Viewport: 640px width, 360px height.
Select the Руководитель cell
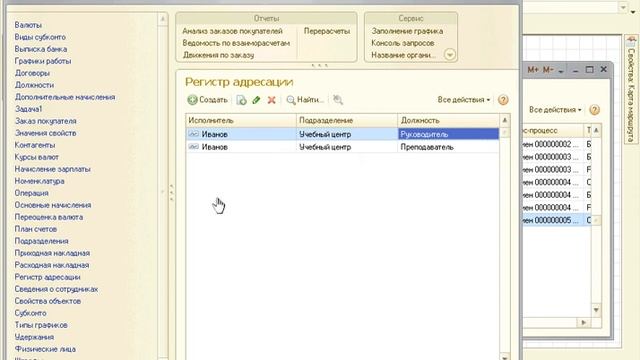coord(448,134)
